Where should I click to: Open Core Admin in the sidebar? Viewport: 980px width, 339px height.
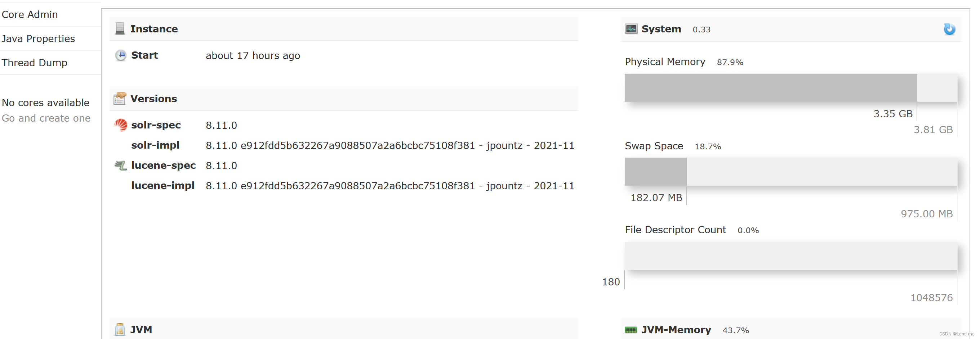point(30,14)
